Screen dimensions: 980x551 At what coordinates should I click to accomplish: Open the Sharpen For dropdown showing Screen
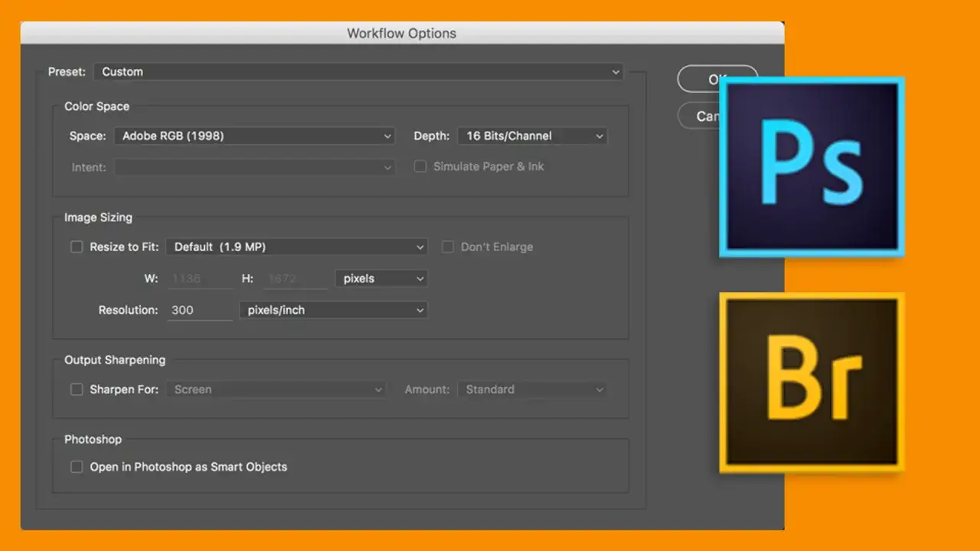tap(276, 390)
